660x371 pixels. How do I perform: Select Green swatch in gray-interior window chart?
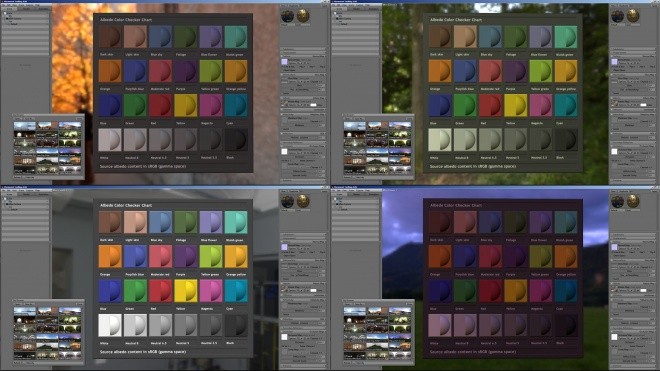coord(135,291)
